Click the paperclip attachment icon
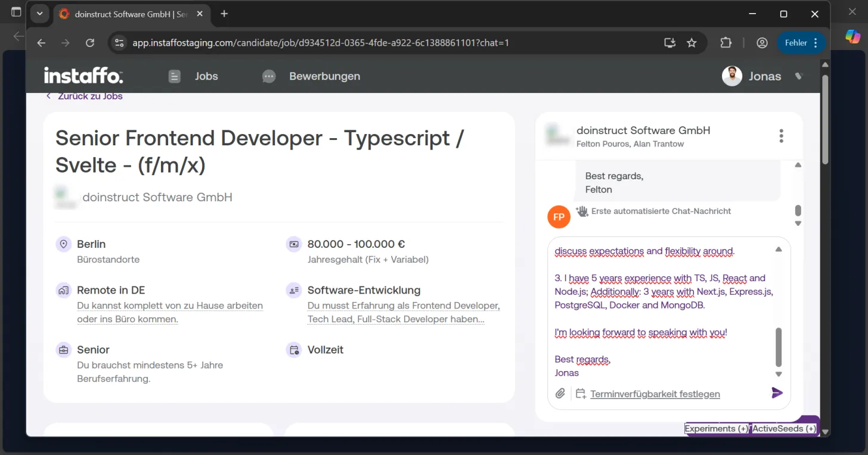The image size is (868, 455). click(x=560, y=394)
